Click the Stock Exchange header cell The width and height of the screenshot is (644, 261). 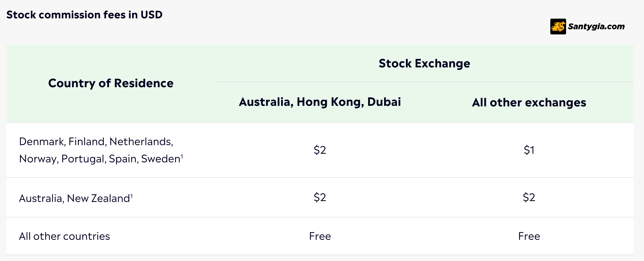(x=424, y=63)
